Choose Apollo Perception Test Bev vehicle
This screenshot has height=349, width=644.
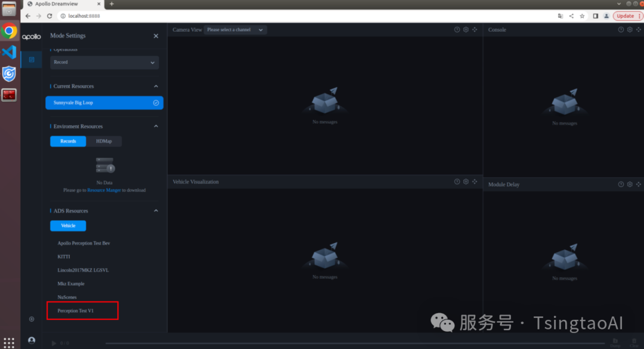[84, 243]
